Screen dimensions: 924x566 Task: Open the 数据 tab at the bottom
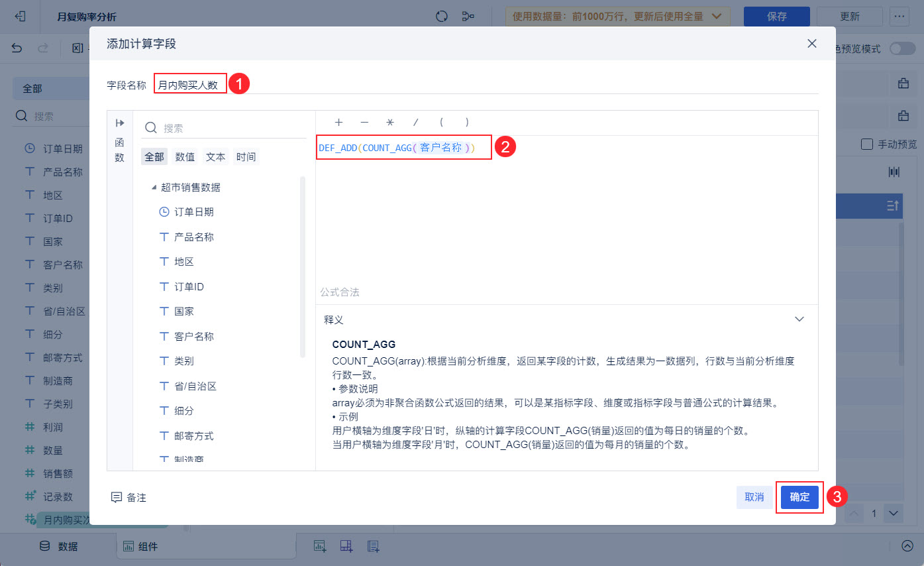point(59,546)
